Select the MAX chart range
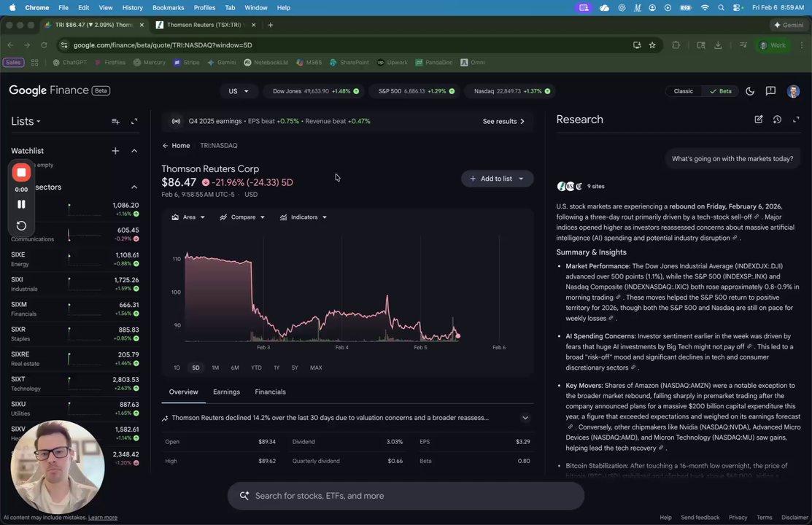Viewport: 812px width, 525px height. pos(316,367)
